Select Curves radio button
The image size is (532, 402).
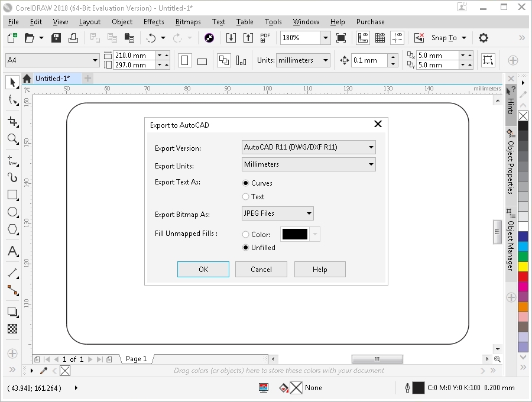pos(246,183)
